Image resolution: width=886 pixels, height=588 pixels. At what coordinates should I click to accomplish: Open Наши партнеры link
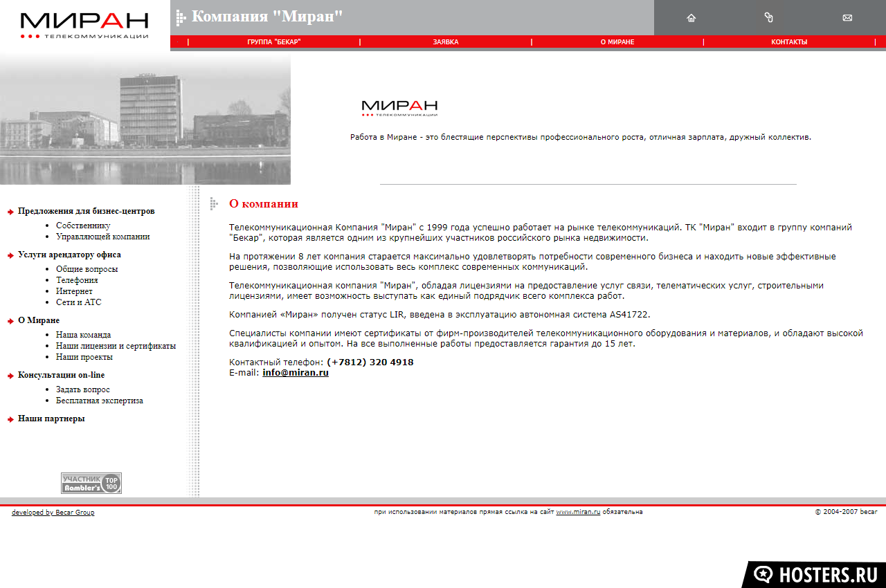[x=51, y=419]
